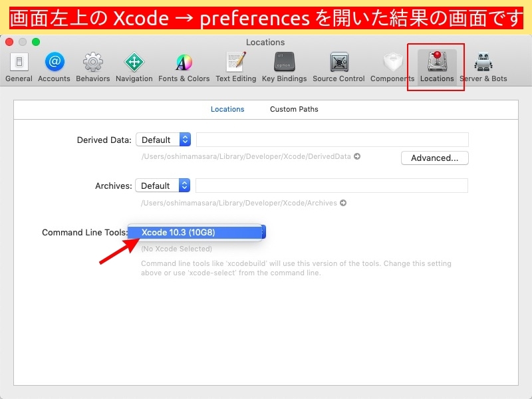Open the Archives Default dropdown
The width and height of the screenshot is (532, 399).
(x=162, y=186)
